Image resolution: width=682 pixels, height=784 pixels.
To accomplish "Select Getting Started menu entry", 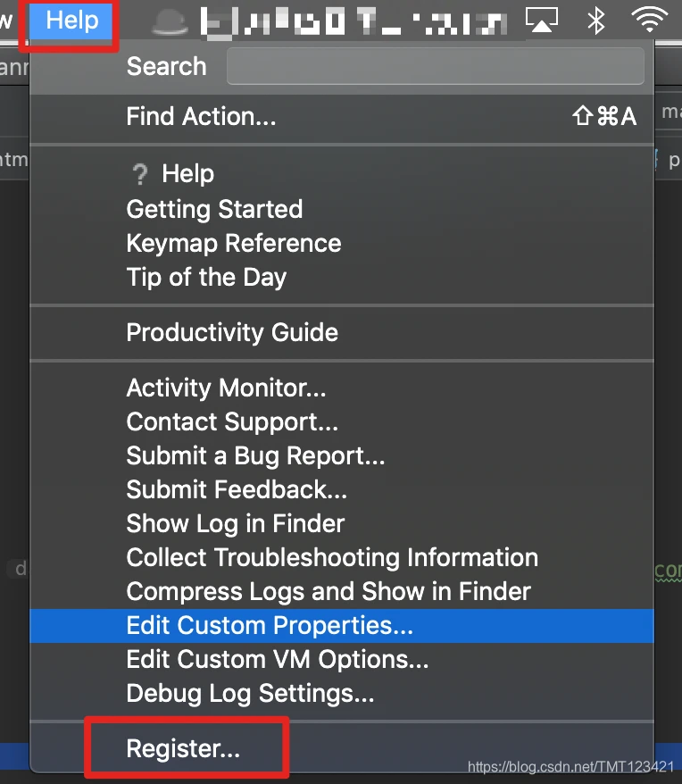I will (214, 209).
